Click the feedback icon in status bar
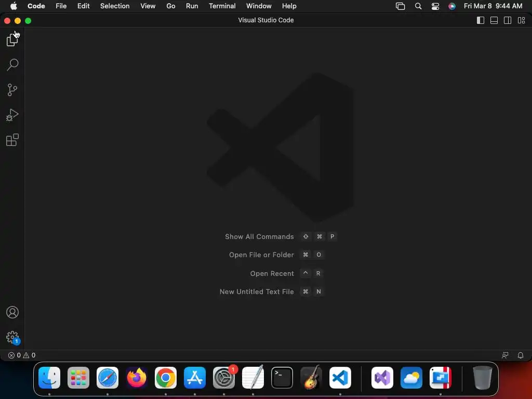The height and width of the screenshot is (399, 532). point(505,355)
